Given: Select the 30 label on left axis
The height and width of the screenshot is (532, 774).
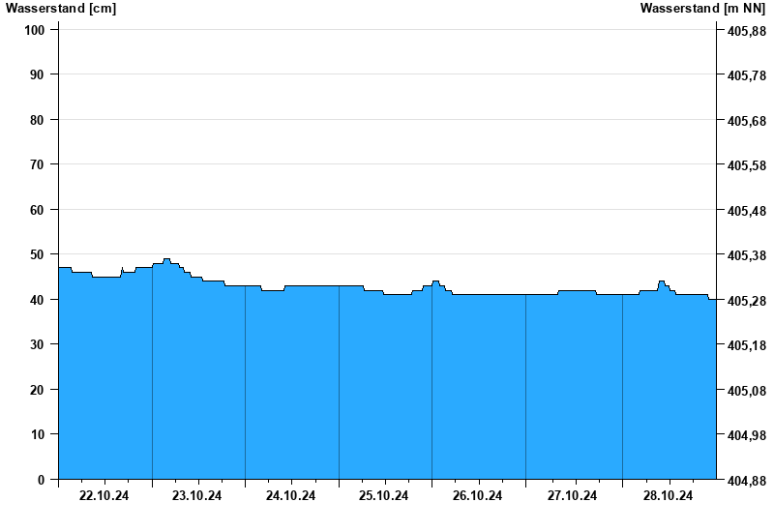Looking at the screenshot, I should 37,344.
